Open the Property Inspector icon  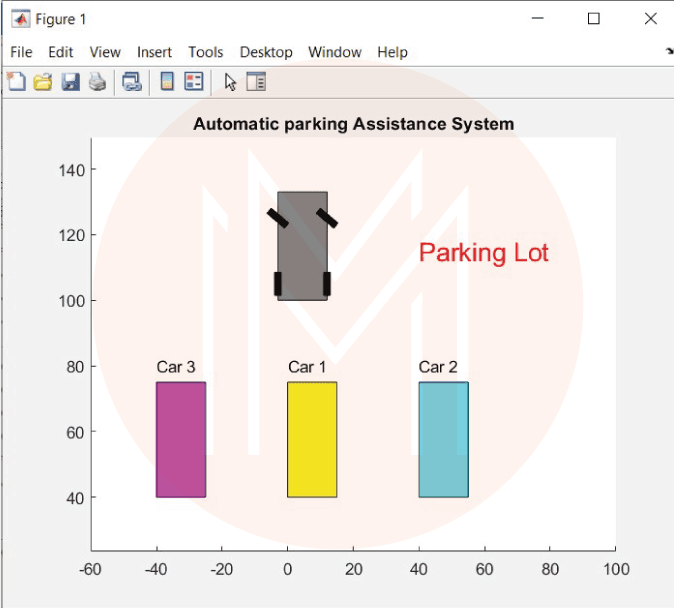point(257,82)
